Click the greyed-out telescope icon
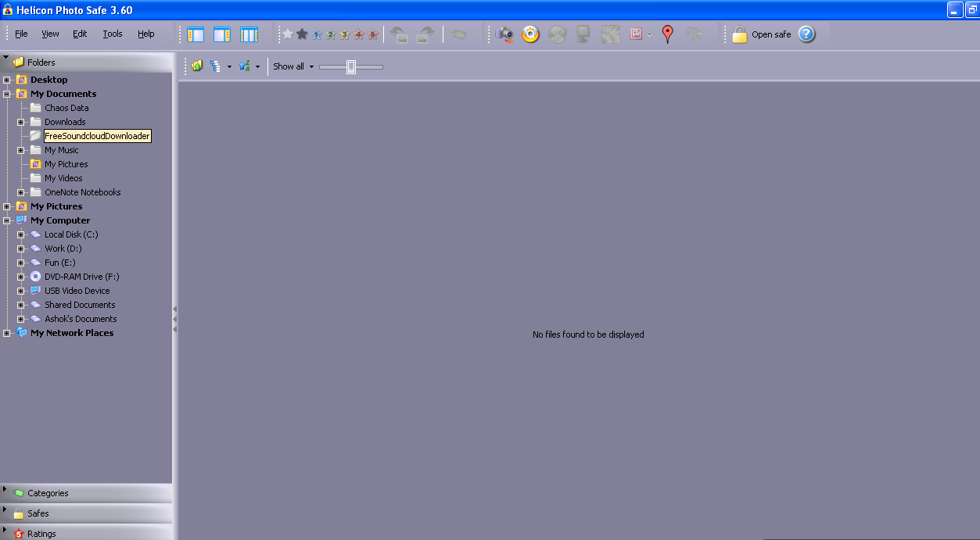This screenshot has height=540, width=980. pyautogui.click(x=694, y=34)
